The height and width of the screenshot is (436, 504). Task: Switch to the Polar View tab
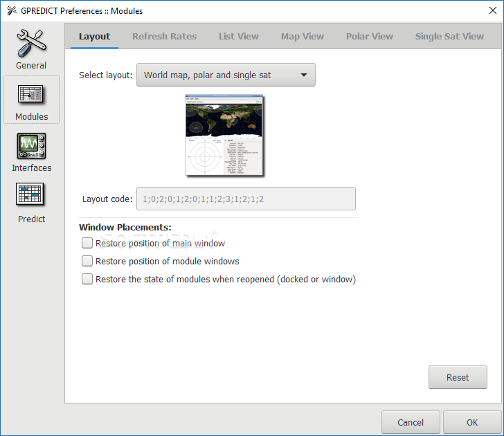[369, 36]
